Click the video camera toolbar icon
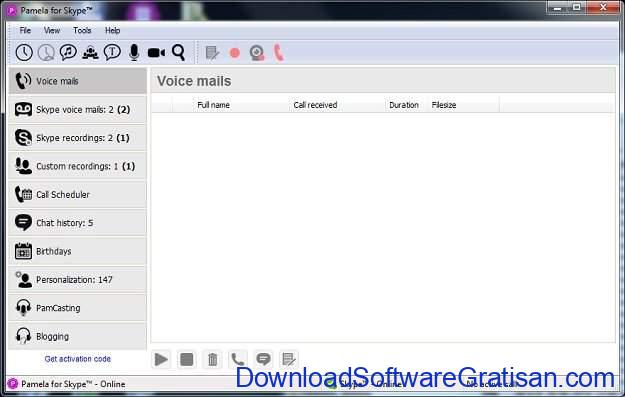This screenshot has width=625, height=397. click(x=156, y=52)
